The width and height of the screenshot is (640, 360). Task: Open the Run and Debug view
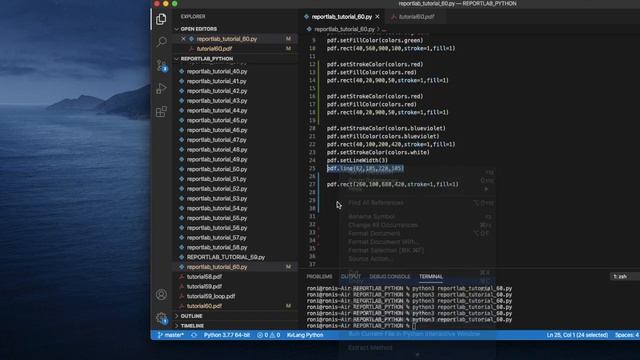pyautogui.click(x=161, y=88)
